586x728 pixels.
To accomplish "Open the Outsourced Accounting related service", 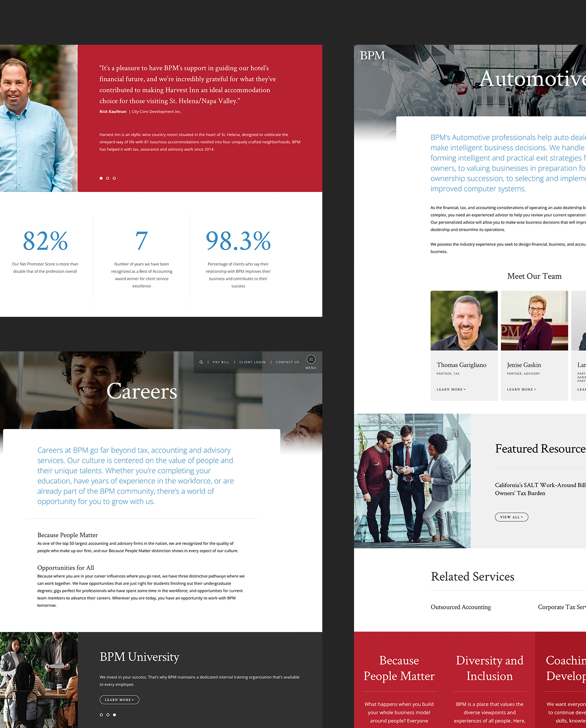I will tap(461, 607).
